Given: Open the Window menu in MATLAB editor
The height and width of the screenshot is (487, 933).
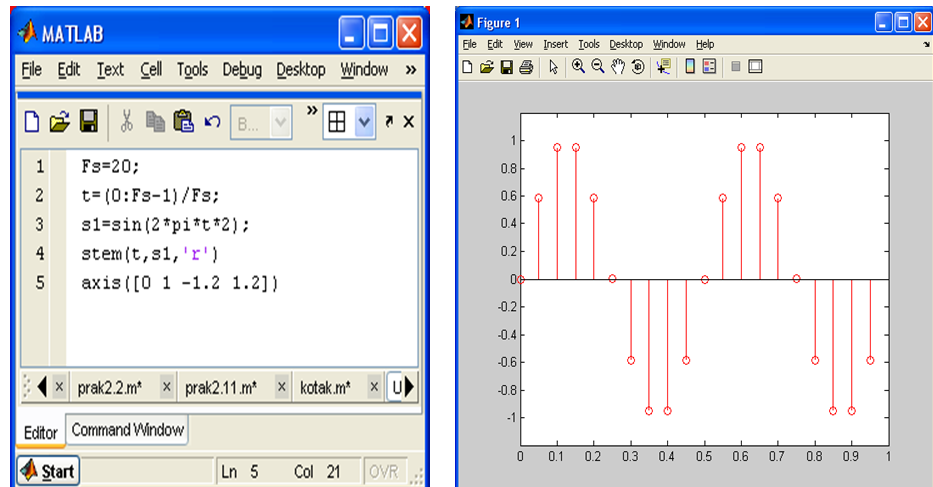Looking at the screenshot, I should tap(364, 70).
